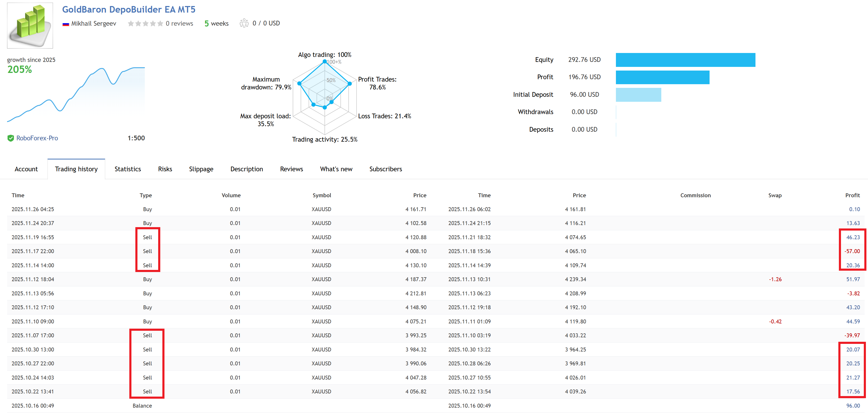
Task: Open Mikhail Sergeev author profile
Action: 93,24
